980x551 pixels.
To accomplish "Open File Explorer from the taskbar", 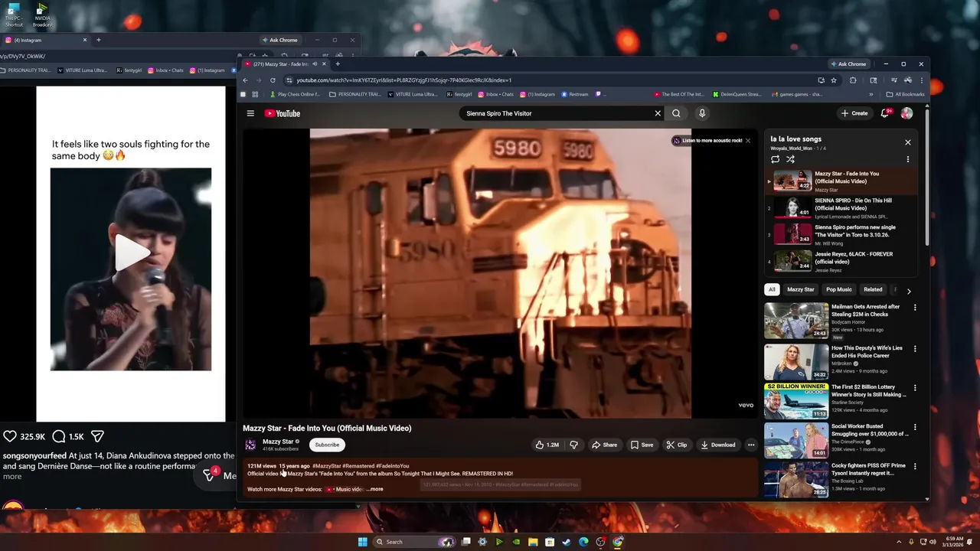I will click(x=533, y=542).
